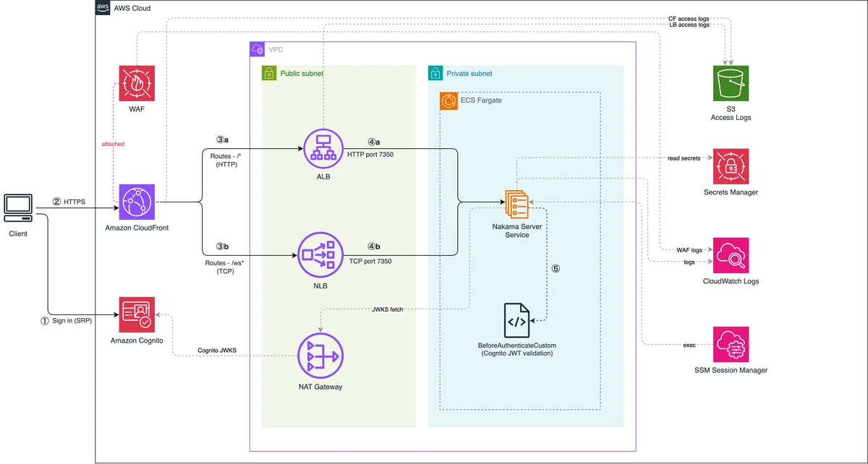
Task: Click the NAT Gateway icon
Action: (320, 356)
